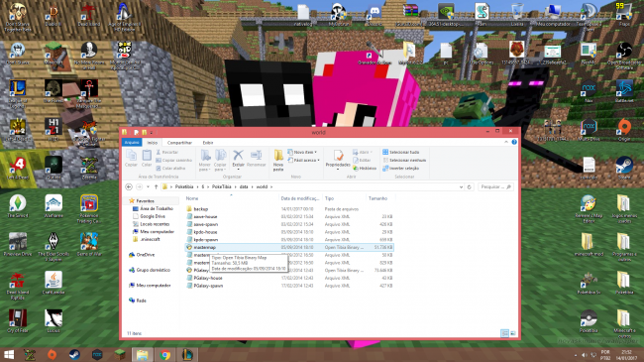Click the Histórico icon in Abrir group

click(365, 169)
